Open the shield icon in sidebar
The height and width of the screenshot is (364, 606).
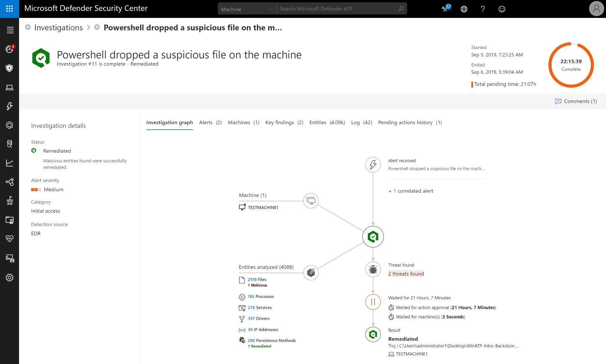coord(10,68)
